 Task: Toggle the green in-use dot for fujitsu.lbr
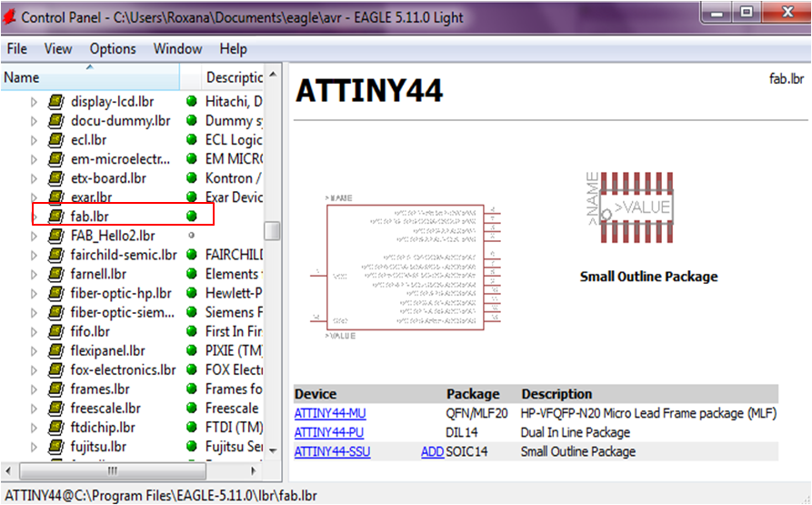tap(192, 446)
